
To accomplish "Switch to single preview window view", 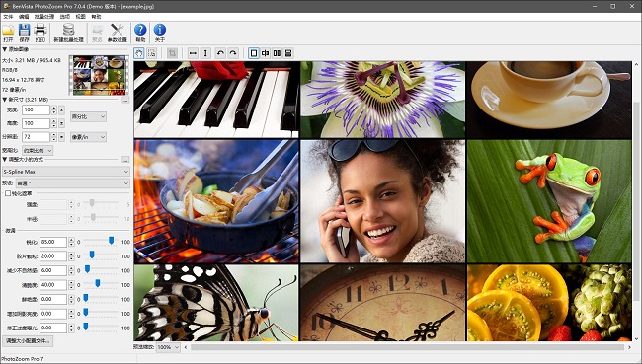I will click(254, 53).
